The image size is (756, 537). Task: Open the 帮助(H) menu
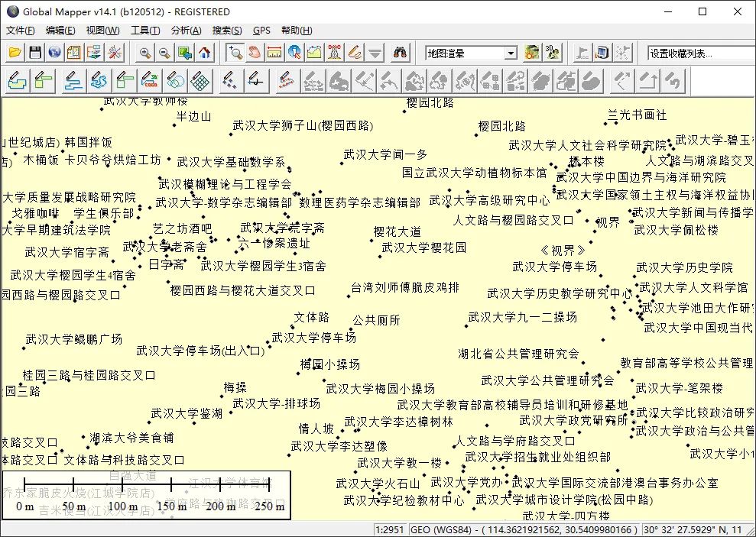(297, 31)
